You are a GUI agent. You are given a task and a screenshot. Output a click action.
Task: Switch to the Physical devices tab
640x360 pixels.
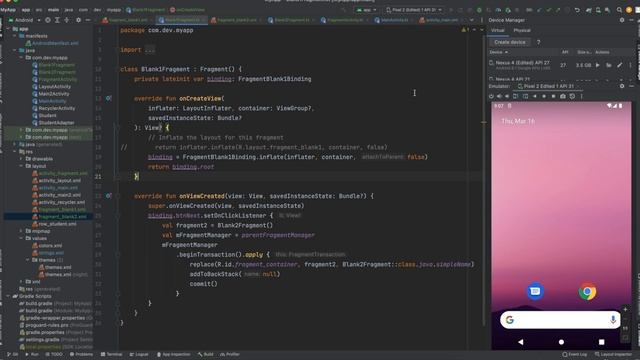click(522, 30)
